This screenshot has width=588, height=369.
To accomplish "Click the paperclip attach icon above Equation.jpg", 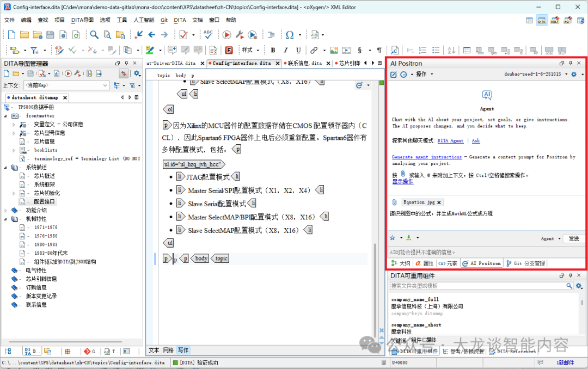I will tap(395, 202).
